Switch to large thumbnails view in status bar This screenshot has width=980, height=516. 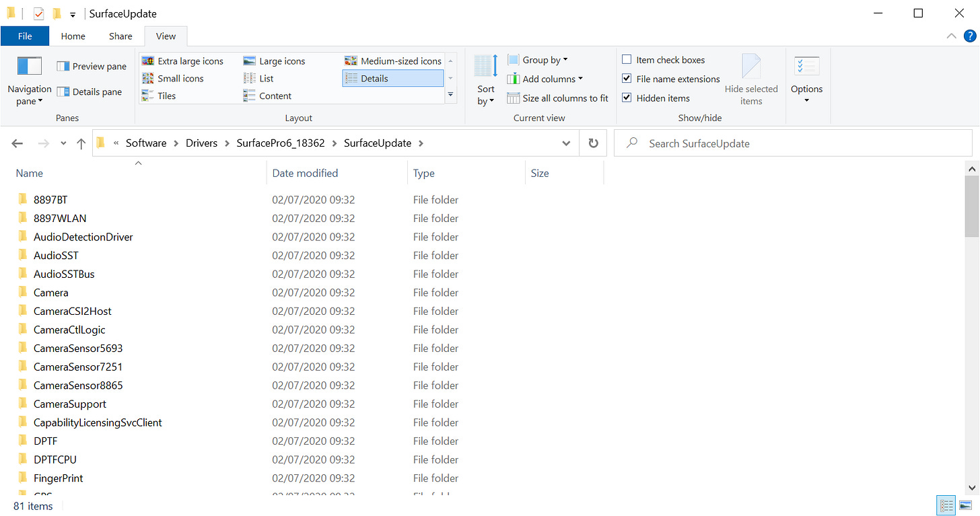(x=965, y=505)
